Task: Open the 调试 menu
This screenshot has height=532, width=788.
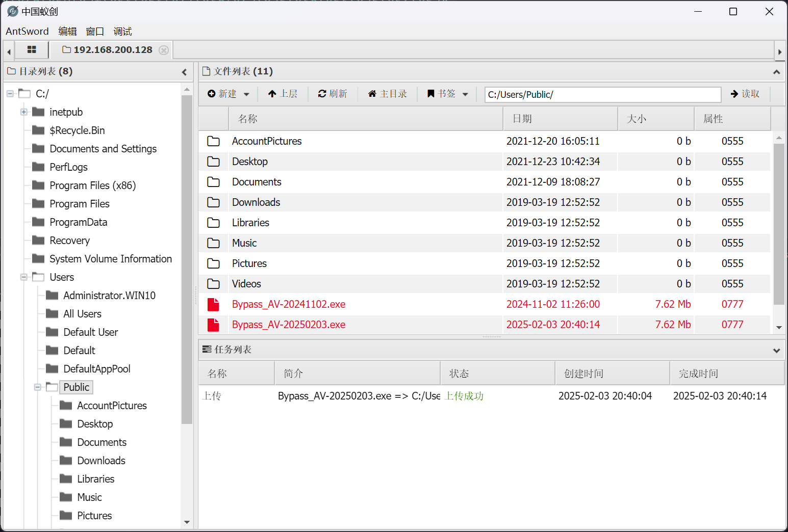Action: click(x=122, y=31)
